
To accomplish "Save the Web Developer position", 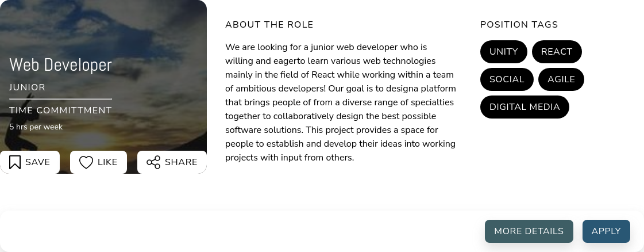I will point(29,162).
